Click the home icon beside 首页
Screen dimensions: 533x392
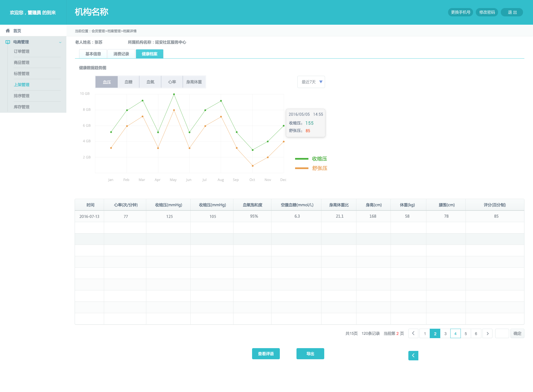coord(8,31)
